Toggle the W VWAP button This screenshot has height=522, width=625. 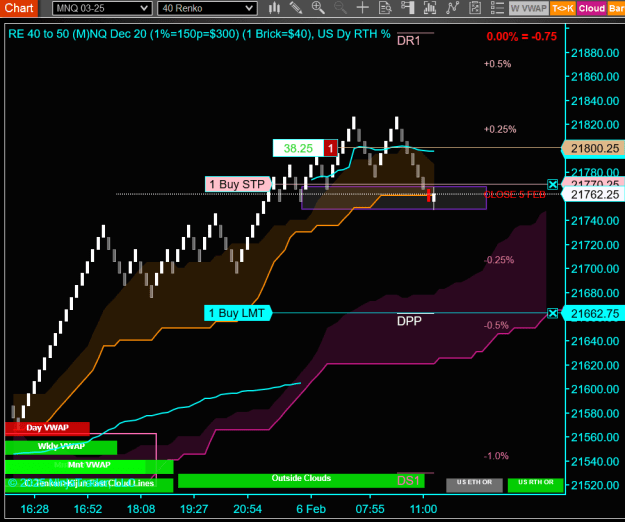(x=529, y=8)
